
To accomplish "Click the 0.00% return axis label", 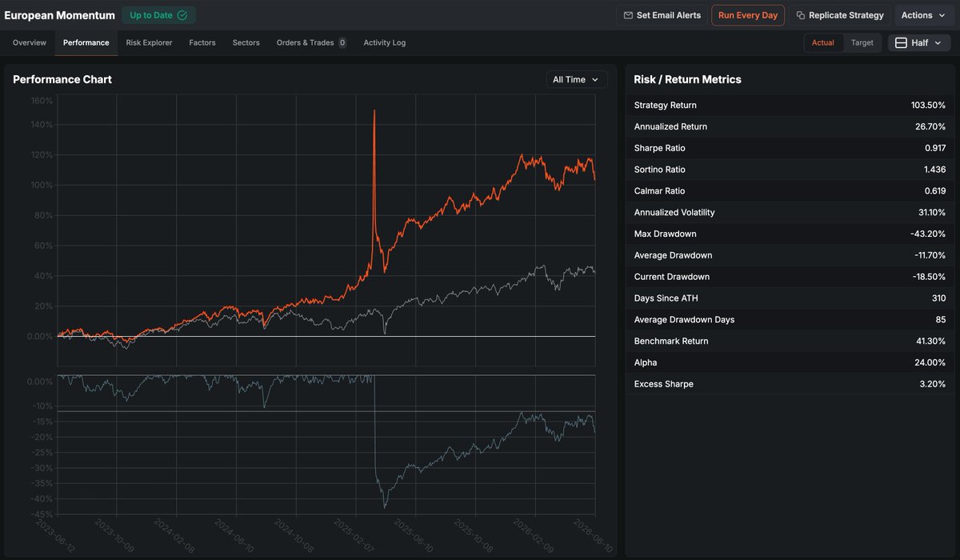I will 39,337.
